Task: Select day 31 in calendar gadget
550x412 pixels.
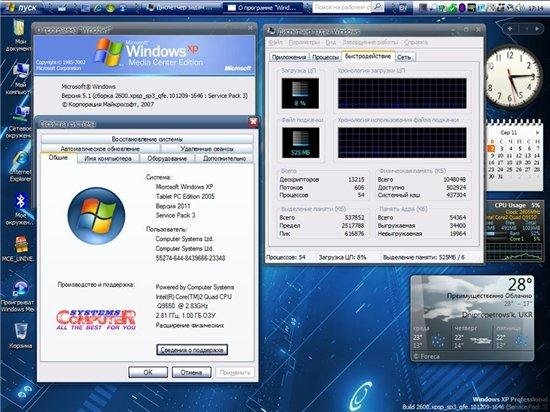Action: [501, 176]
